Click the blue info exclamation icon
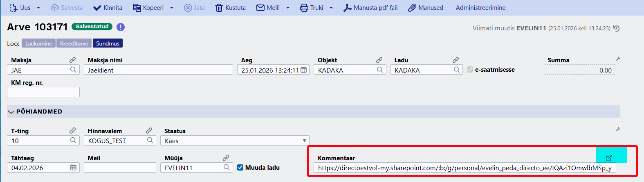 [x=121, y=27]
